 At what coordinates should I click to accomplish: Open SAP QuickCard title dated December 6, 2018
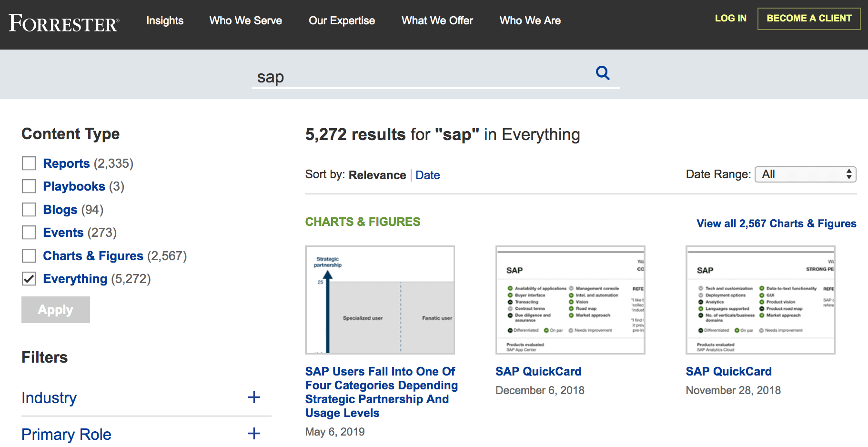pos(538,372)
